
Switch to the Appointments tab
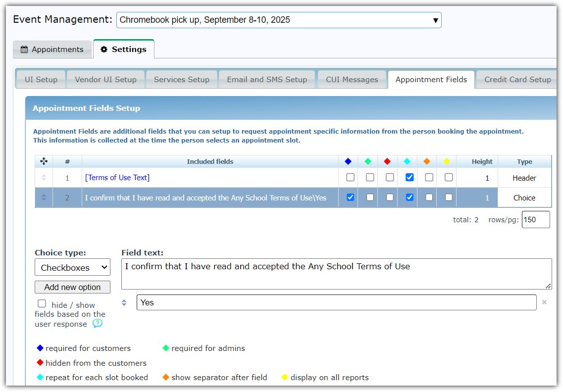(52, 49)
